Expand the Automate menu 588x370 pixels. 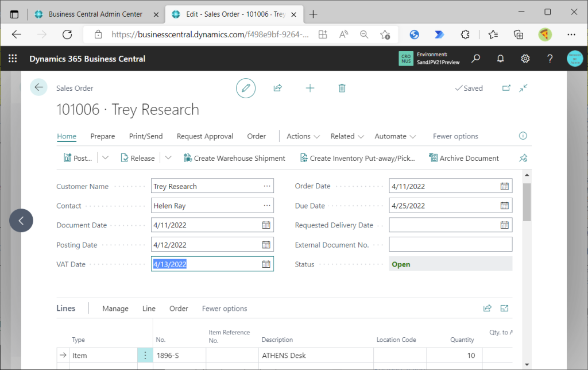[395, 136]
